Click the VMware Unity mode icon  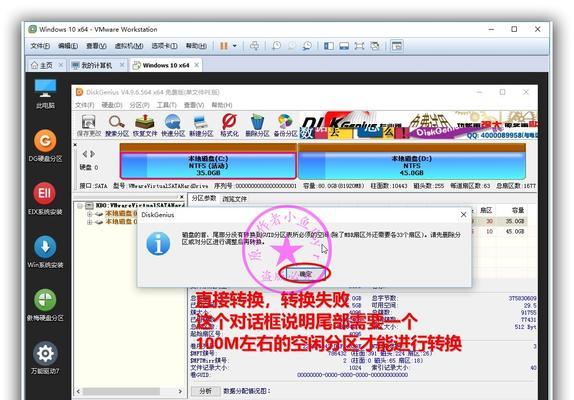click(x=375, y=46)
